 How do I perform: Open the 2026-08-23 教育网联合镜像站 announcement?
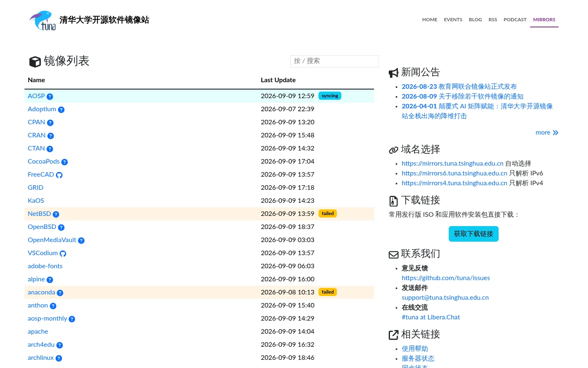[x=459, y=87]
